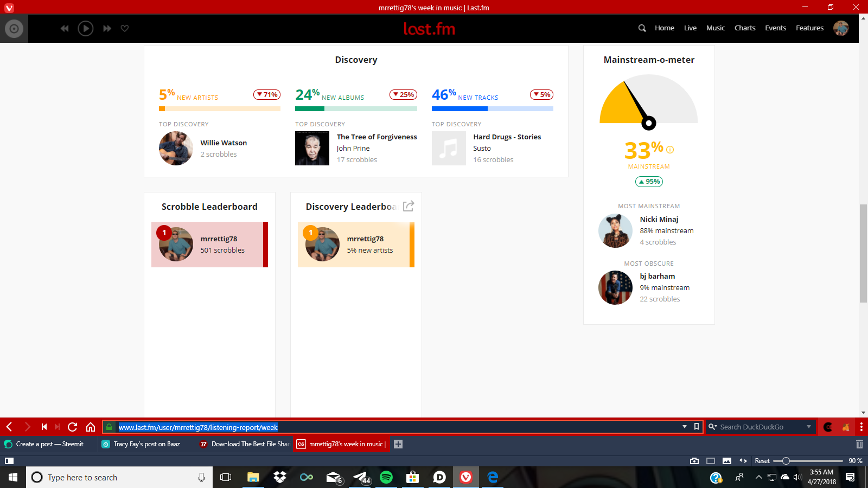Expand the search history dropdown arrow

(x=809, y=427)
